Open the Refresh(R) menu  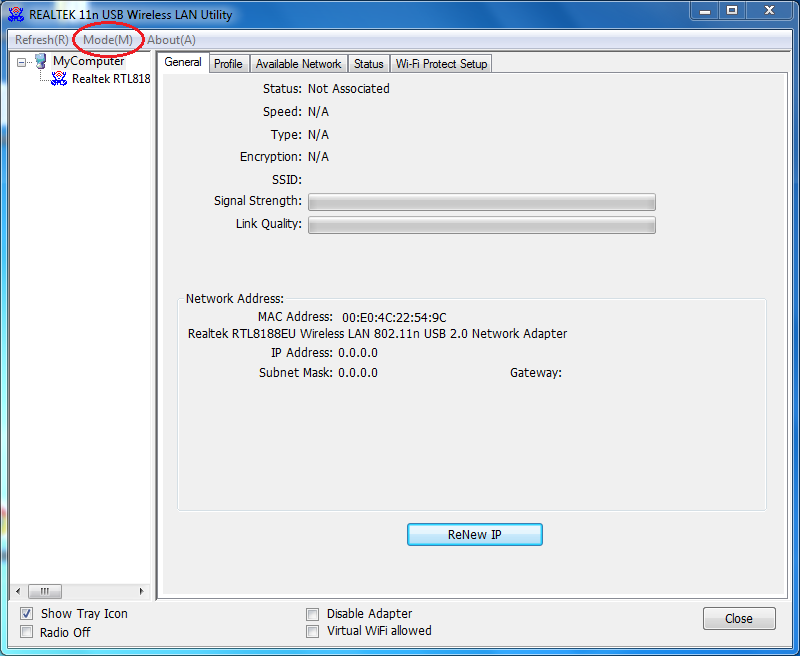[x=42, y=40]
